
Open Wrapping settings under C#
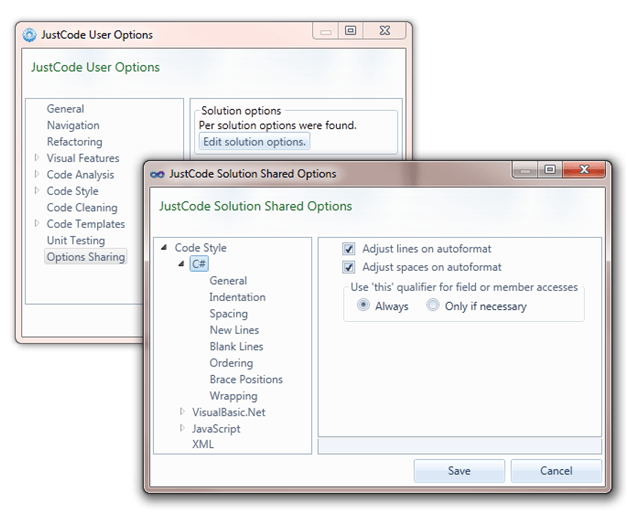tap(233, 396)
